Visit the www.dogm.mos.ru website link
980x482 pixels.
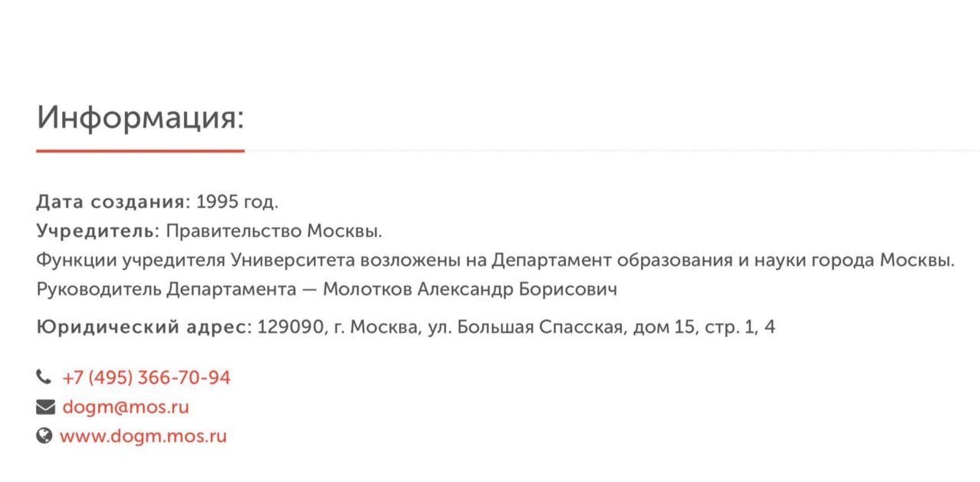coord(143,436)
